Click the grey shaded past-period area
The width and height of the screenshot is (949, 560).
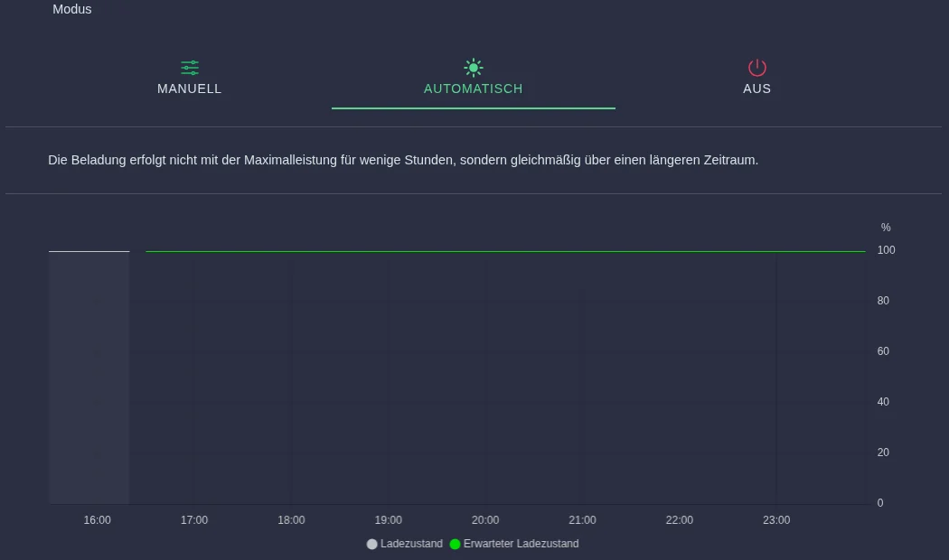[89, 378]
